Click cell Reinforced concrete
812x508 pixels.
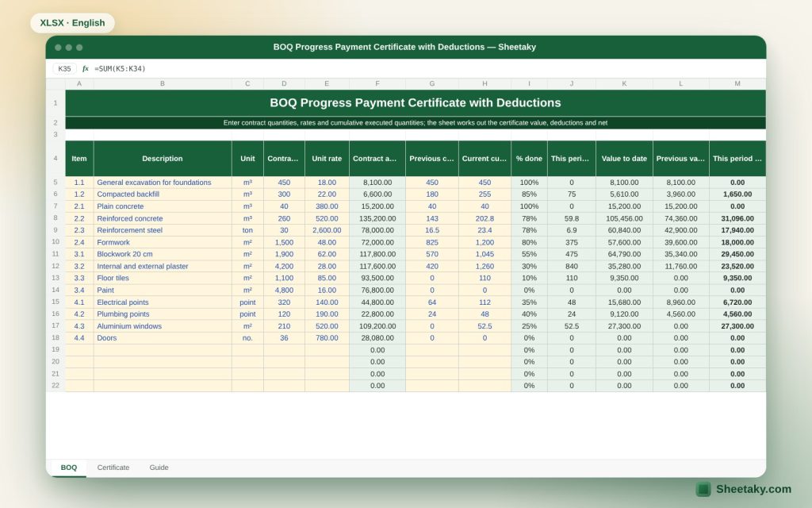point(163,219)
